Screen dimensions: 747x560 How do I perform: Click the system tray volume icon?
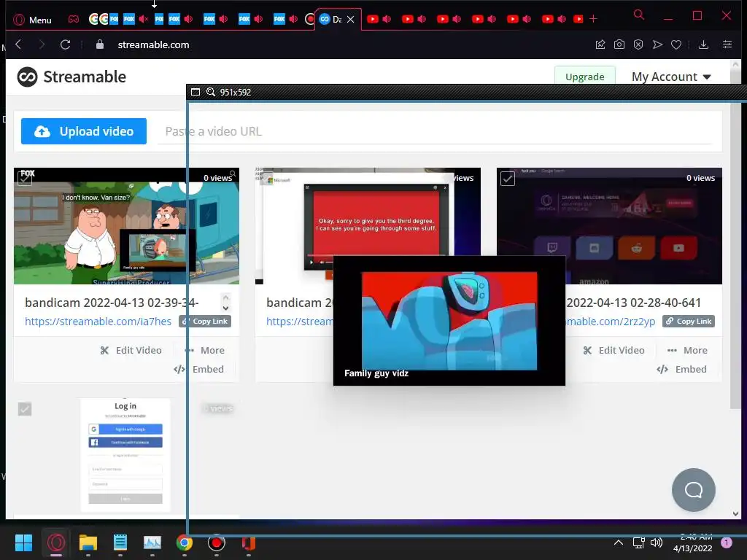coord(657,542)
